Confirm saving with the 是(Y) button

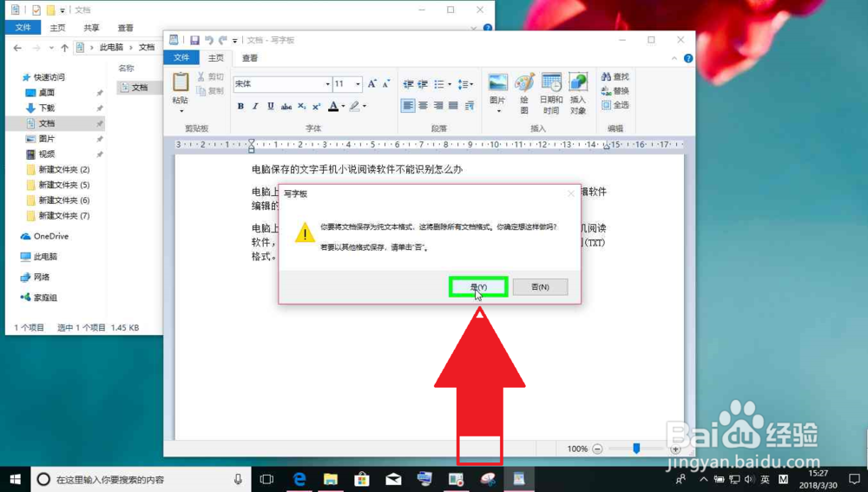(x=478, y=286)
